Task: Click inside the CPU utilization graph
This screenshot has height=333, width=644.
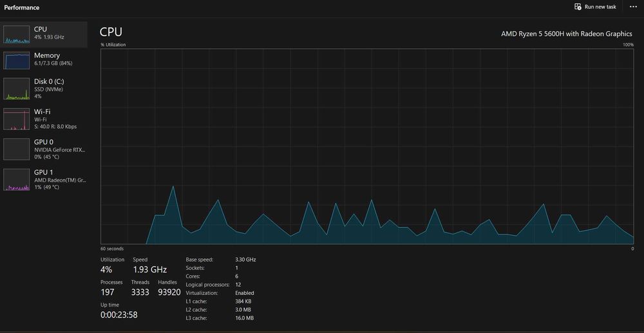Action: point(367,147)
